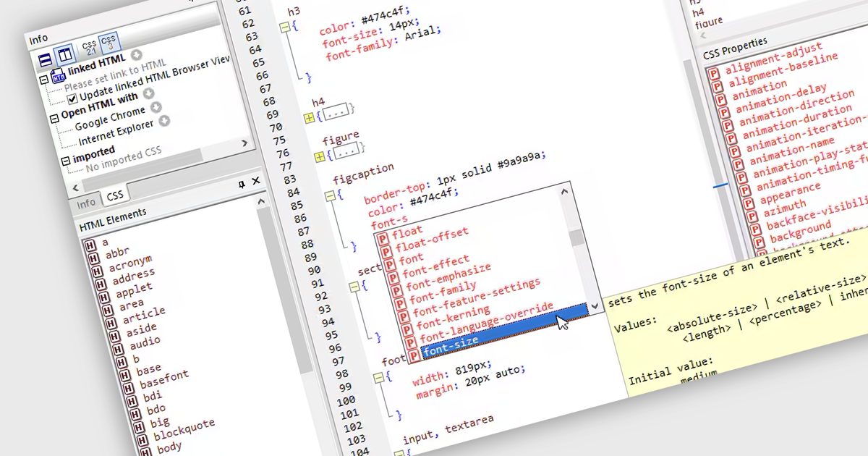
Task: Click the arrow beside Internet Explorer
Action: coord(164,121)
